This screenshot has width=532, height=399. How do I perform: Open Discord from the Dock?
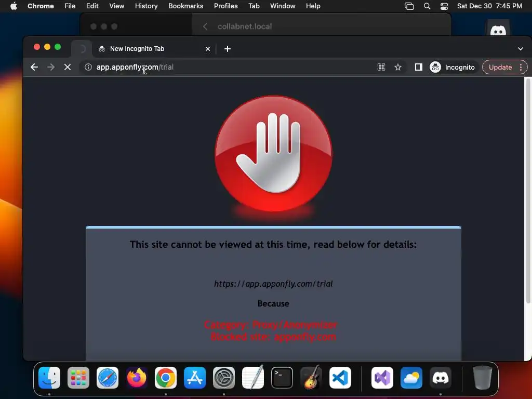click(441, 378)
